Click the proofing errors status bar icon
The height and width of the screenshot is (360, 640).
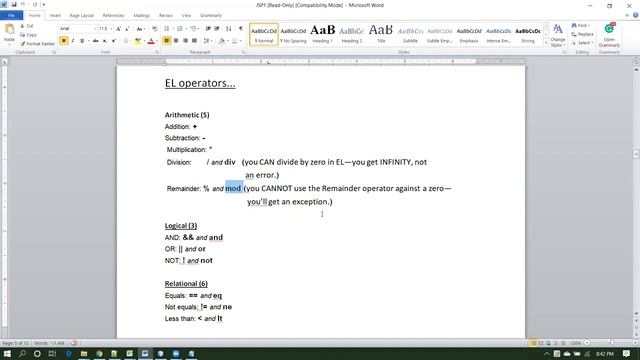(74, 343)
